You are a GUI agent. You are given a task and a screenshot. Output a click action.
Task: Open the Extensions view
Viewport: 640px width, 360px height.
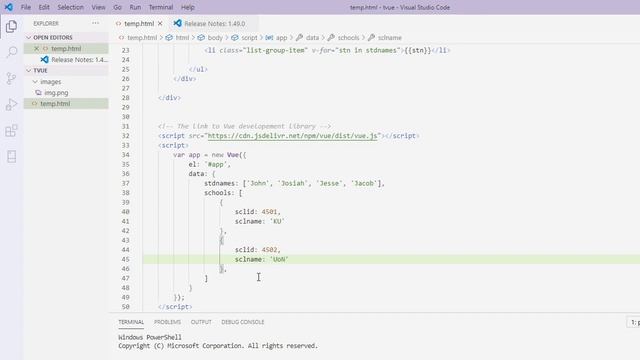11,131
